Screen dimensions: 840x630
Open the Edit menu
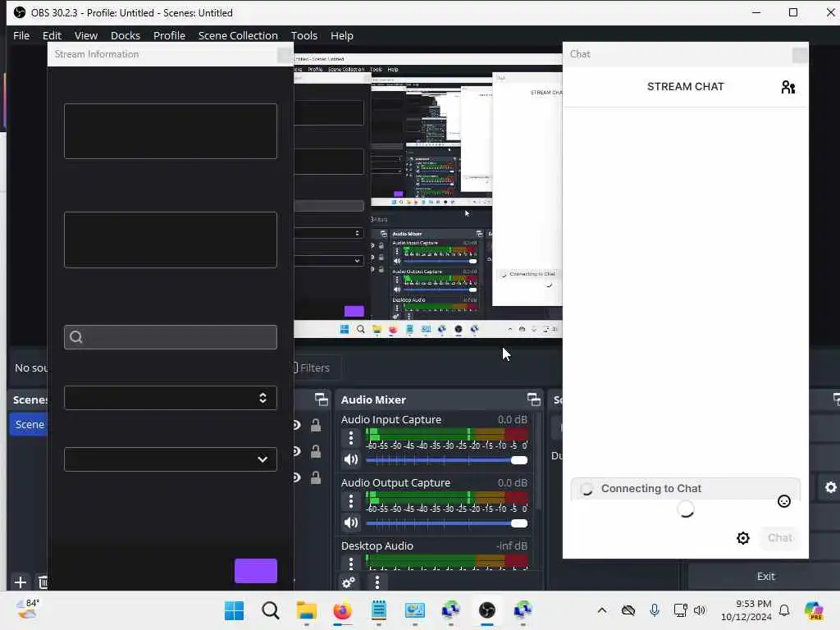(52, 35)
